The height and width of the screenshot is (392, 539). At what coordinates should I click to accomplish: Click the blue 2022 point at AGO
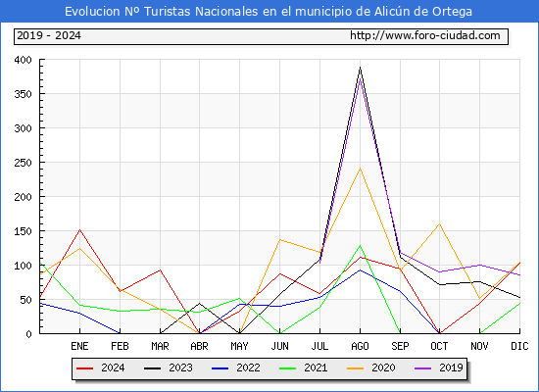pyautogui.click(x=360, y=269)
